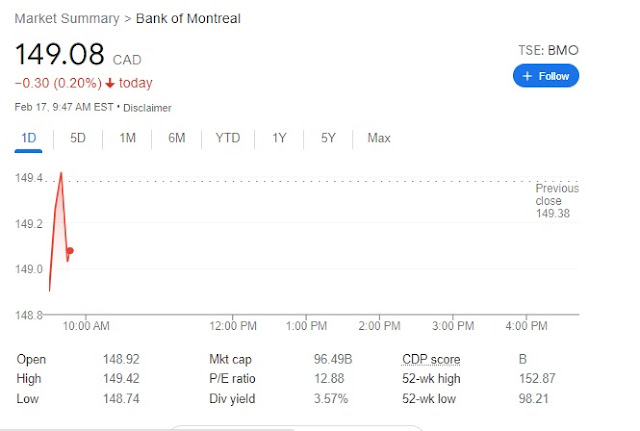Switch to the 1M chart range
This screenshot has width=640, height=431.
click(x=128, y=138)
